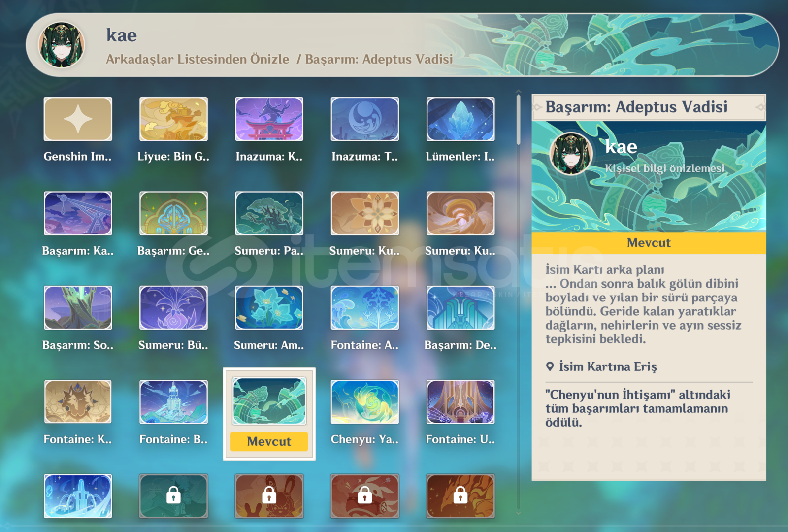Click the kae name in the preview panel
This screenshot has width=788, height=532.
point(621,147)
